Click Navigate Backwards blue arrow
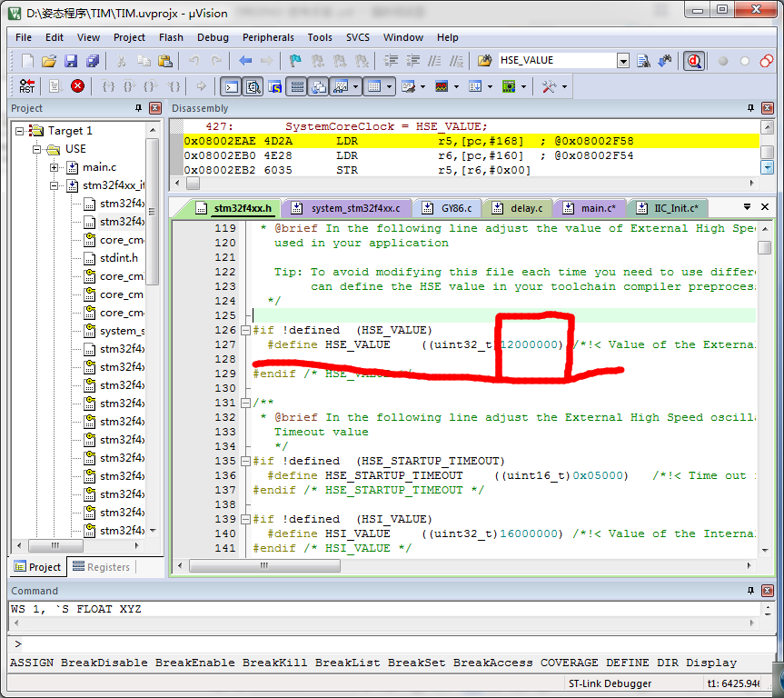Image resolution: width=784 pixels, height=698 pixels. (x=245, y=61)
